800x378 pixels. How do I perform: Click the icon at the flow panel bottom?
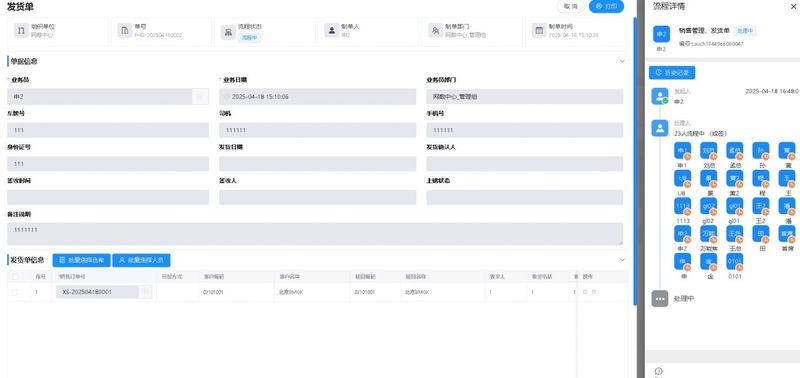click(x=658, y=371)
